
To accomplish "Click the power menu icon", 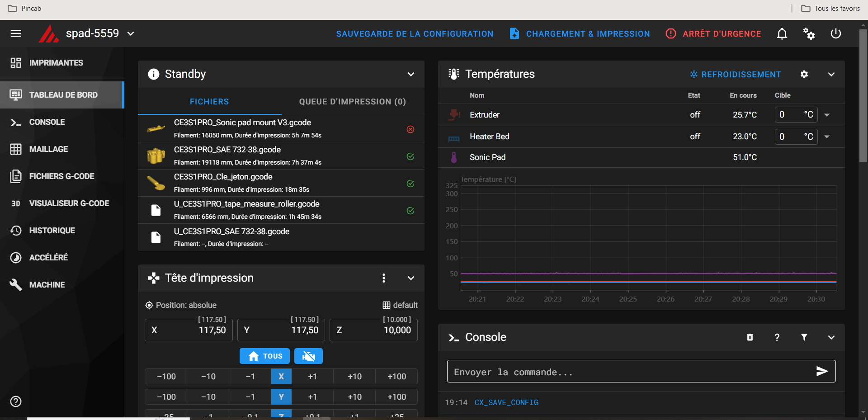I will pyautogui.click(x=835, y=34).
